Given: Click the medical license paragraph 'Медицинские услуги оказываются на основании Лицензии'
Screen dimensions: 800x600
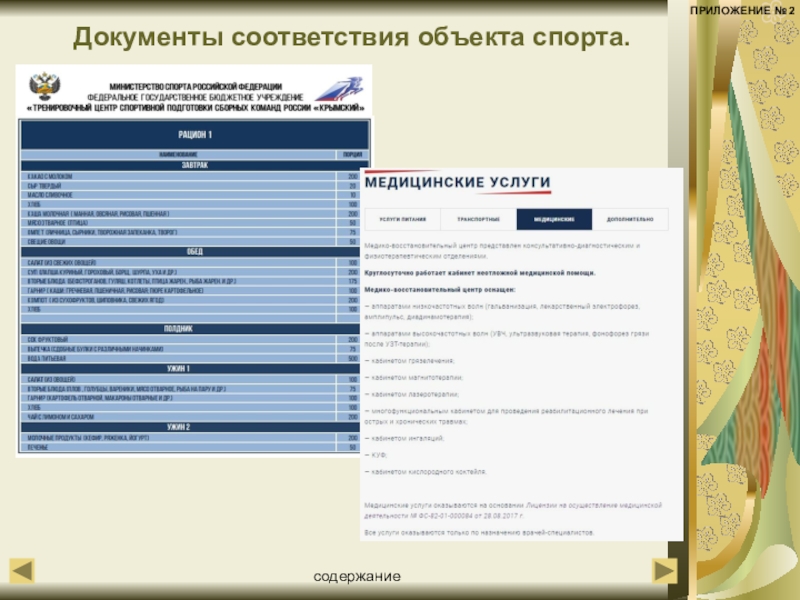Looking at the screenshot, I should pos(513,510).
